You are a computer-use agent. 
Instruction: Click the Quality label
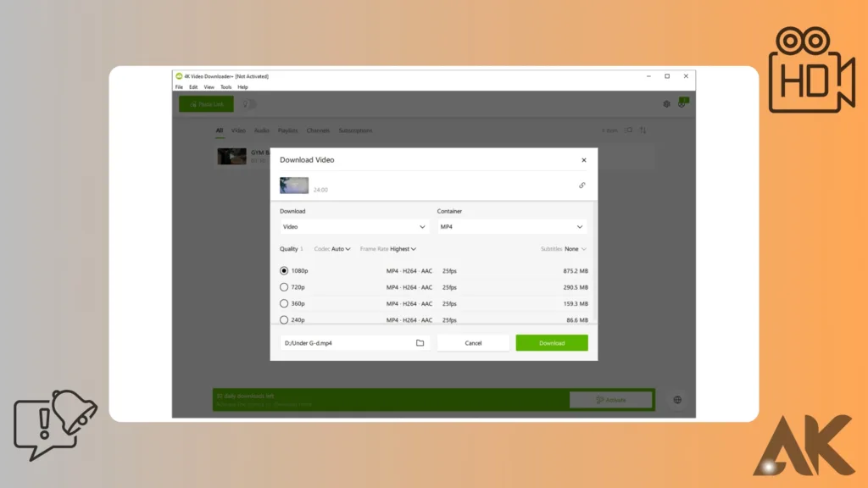click(x=289, y=249)
